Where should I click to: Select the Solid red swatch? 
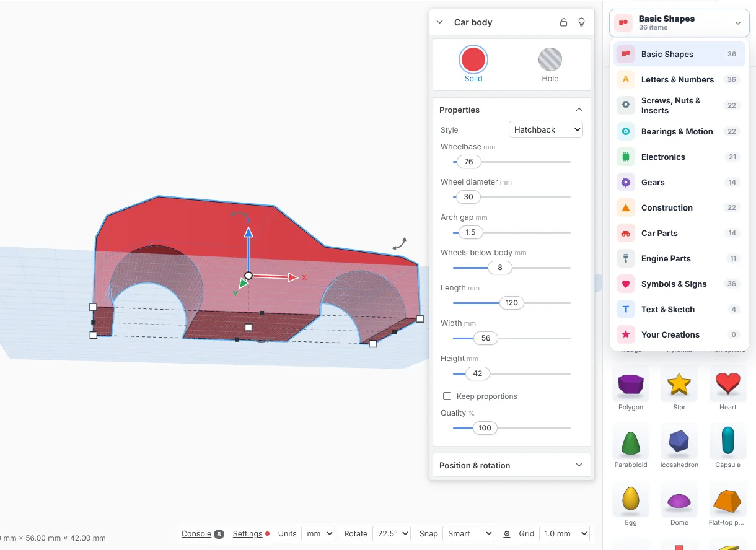[473, 60]
